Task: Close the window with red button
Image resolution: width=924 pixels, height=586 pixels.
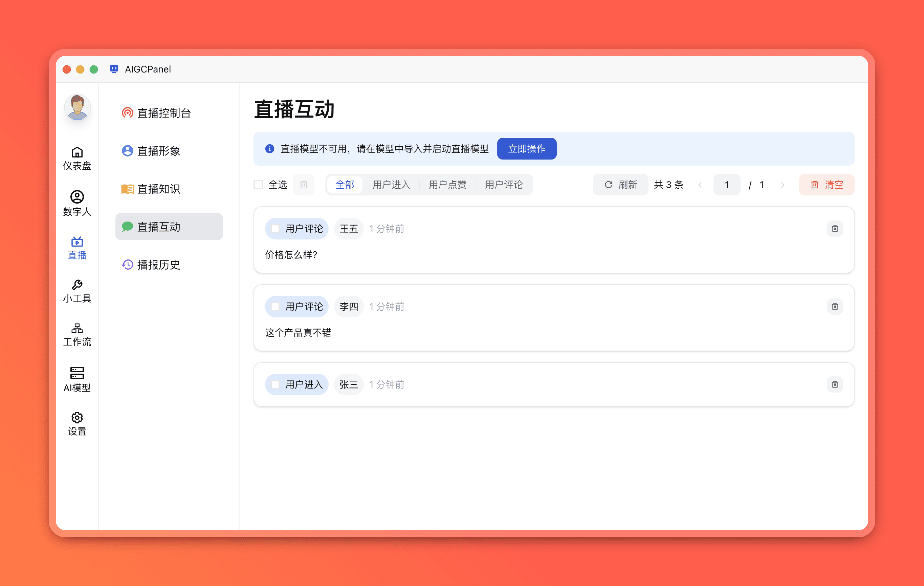Action: tap(67, 69)
